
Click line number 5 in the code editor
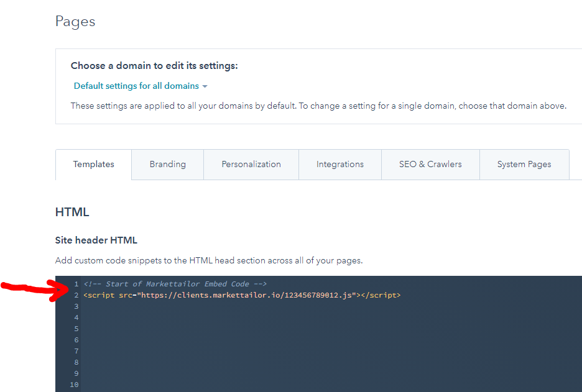point(76,328)
